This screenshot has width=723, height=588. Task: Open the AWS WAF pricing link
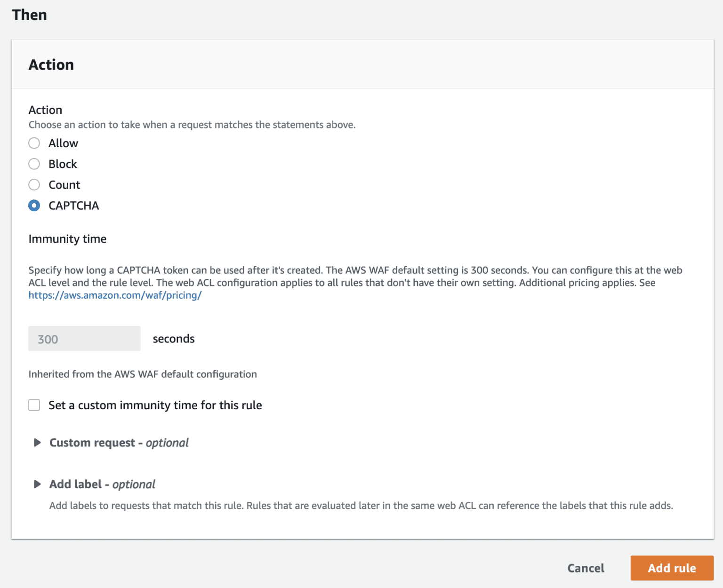pos(114,295)
